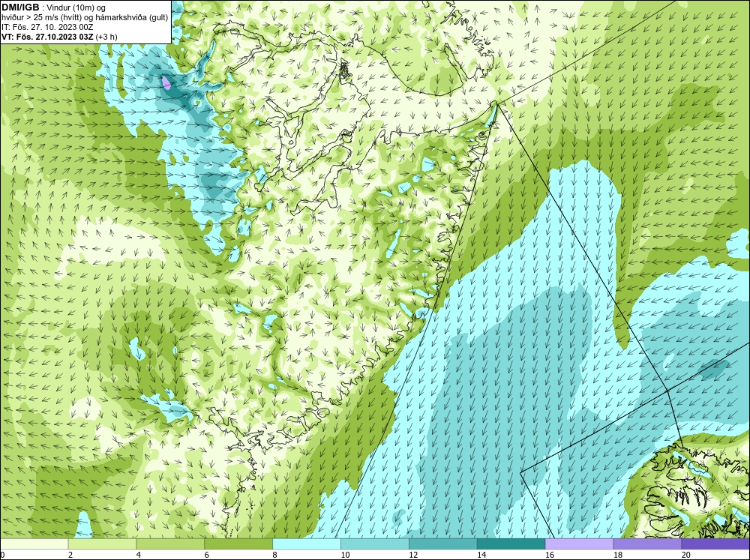Click the DMI/IGB title text
This screenshot has height=560, width=750.
[20, 7]
